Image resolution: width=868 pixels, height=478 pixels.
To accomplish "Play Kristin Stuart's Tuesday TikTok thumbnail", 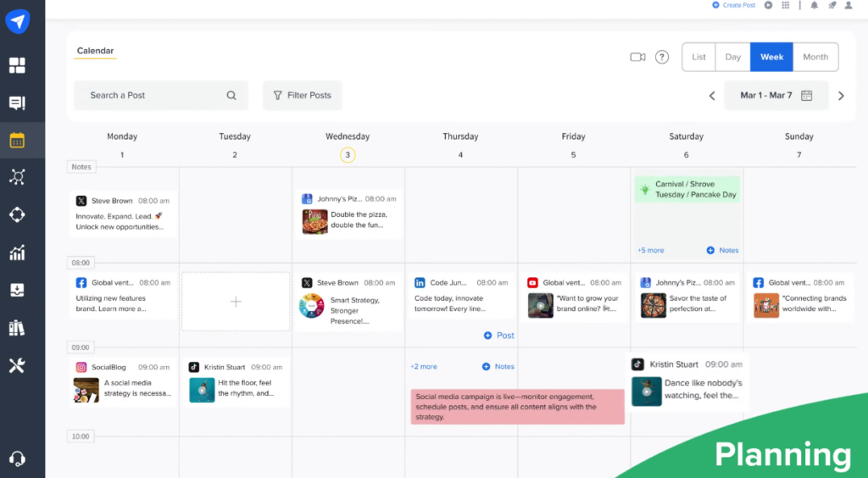I will pyautogui.click(x=202, y=390).
